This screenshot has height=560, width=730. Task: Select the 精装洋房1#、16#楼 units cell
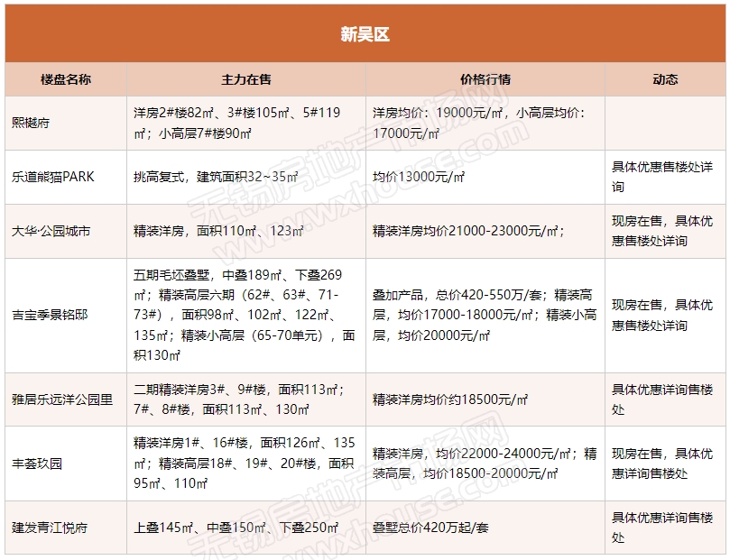[246, 464]
